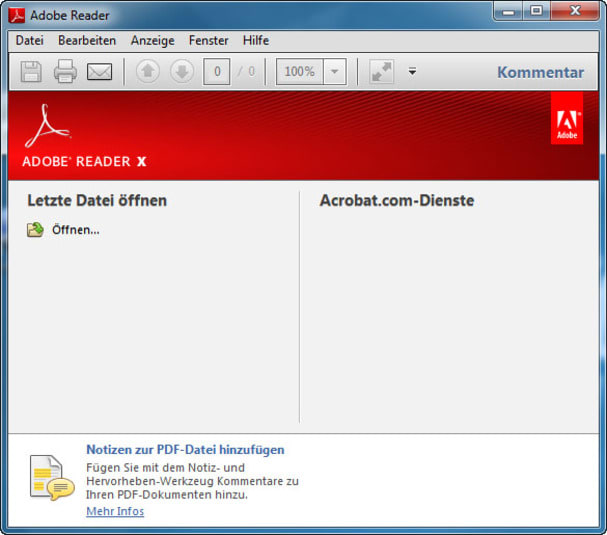Viewport: 607px width, 535px height.
Task: Click the Email envelope toolbar icon
Action: tap(99, 72)
